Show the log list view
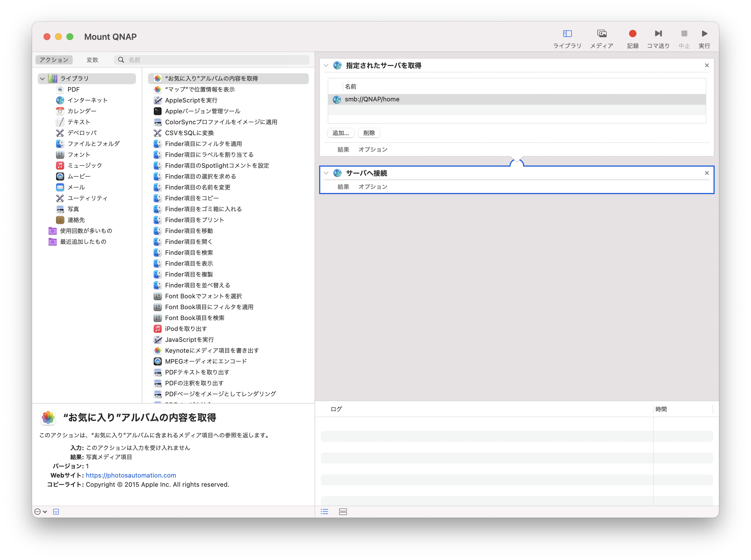 (324, 512)
